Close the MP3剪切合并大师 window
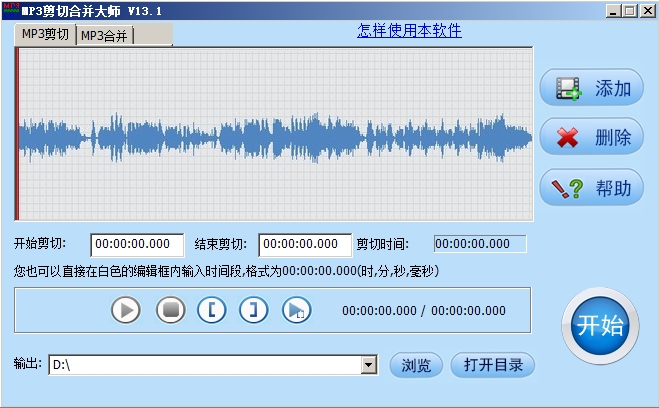659x408 pixels. (645, 11)
